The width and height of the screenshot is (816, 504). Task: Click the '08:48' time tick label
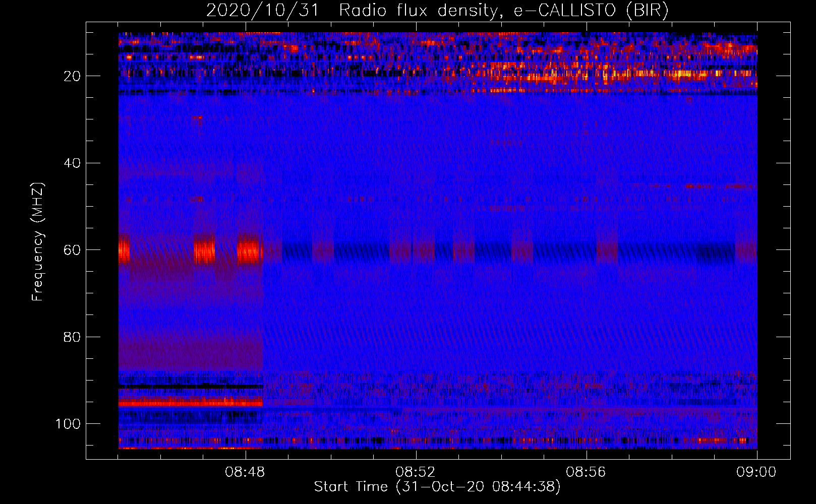[245, 472]
